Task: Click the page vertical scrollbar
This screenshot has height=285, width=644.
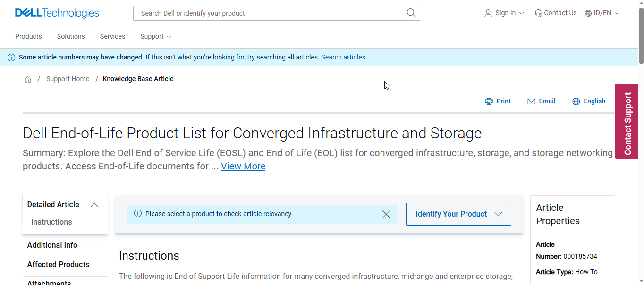Action: click(x=641, y=142)
